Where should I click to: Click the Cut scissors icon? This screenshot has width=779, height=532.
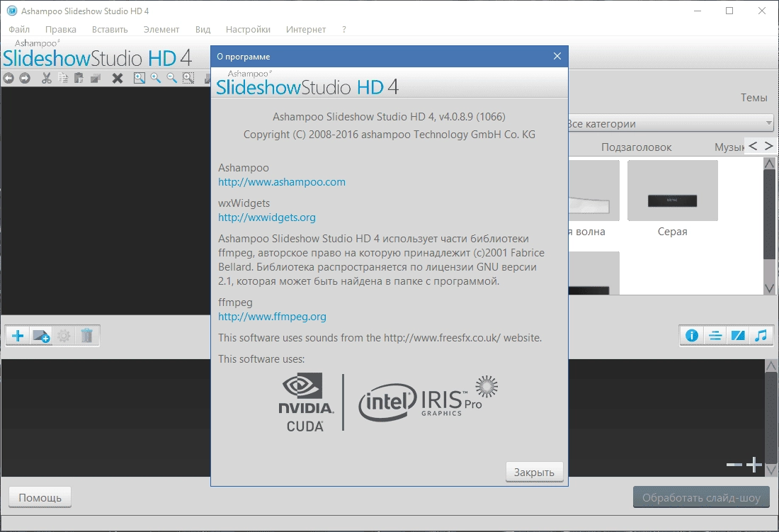point(47,78)
